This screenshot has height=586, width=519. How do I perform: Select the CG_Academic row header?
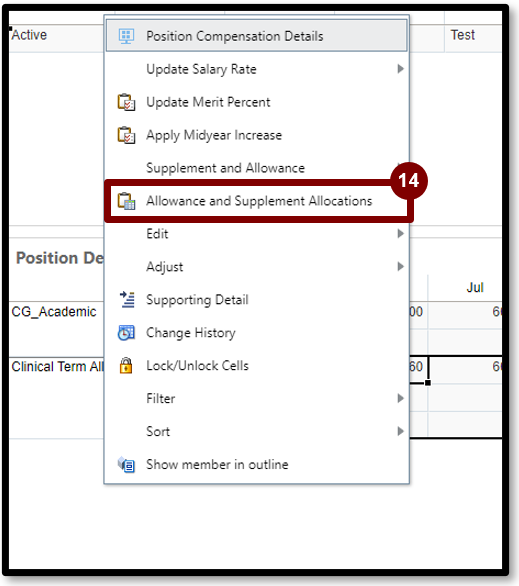[x=54, y=312]
